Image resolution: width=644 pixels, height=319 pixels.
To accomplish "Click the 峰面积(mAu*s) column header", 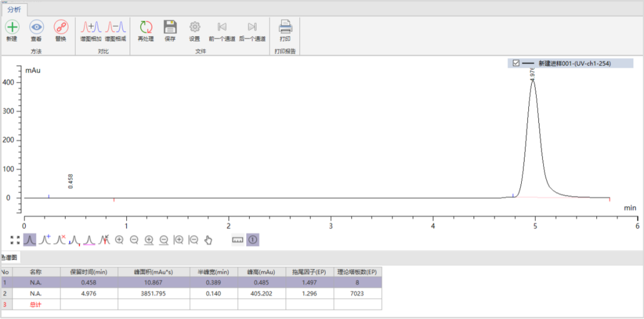I will tap(154, 272).
